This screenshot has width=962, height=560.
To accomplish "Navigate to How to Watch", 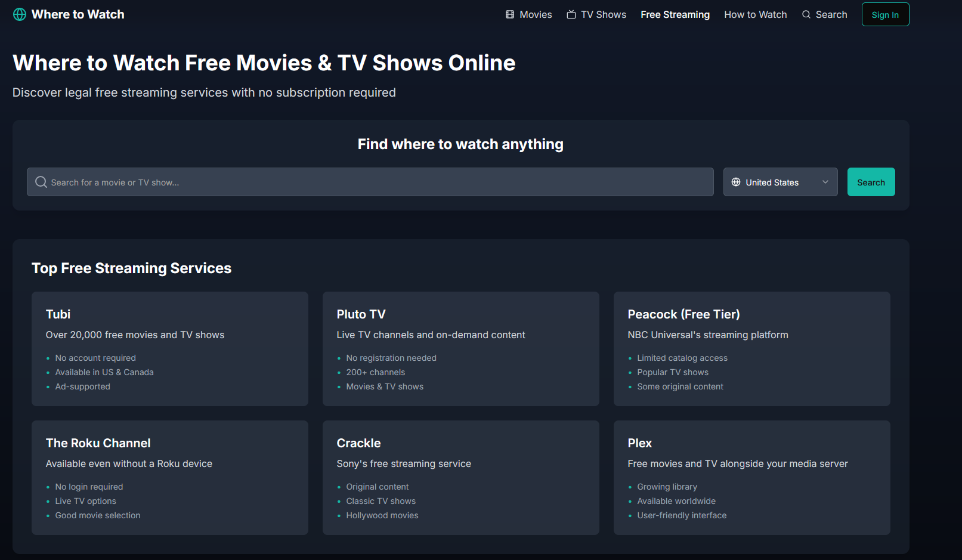I will click(x=755, y=14).
